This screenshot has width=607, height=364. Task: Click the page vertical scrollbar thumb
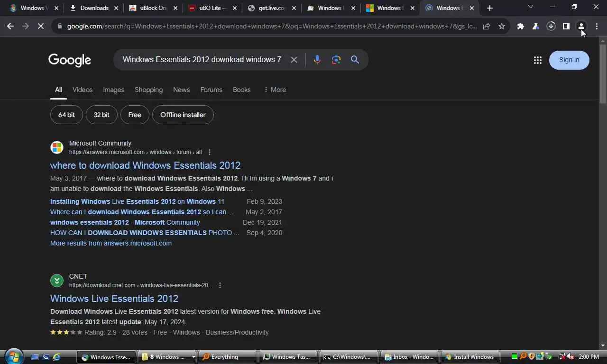pos(603,73)
